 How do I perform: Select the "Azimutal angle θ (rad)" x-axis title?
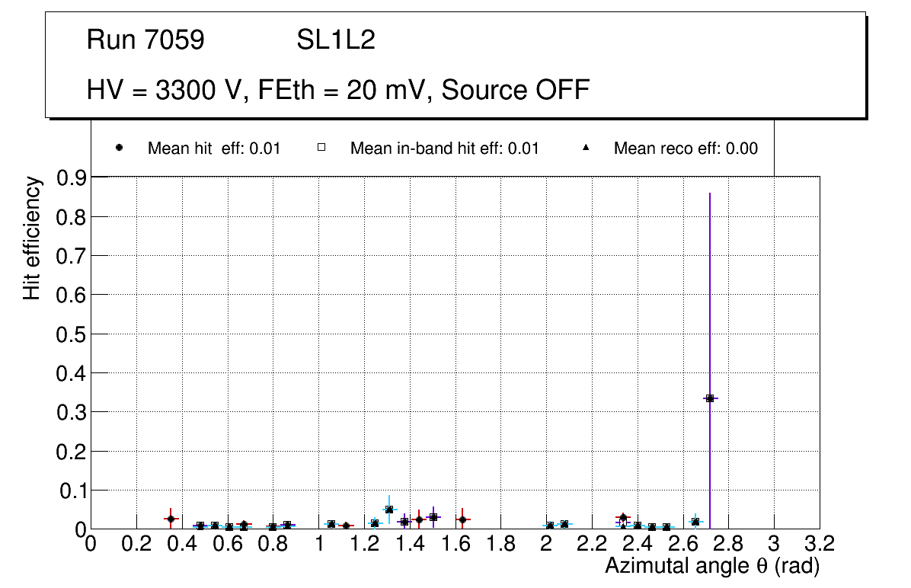pyautogui.click(x=711, y=566)
